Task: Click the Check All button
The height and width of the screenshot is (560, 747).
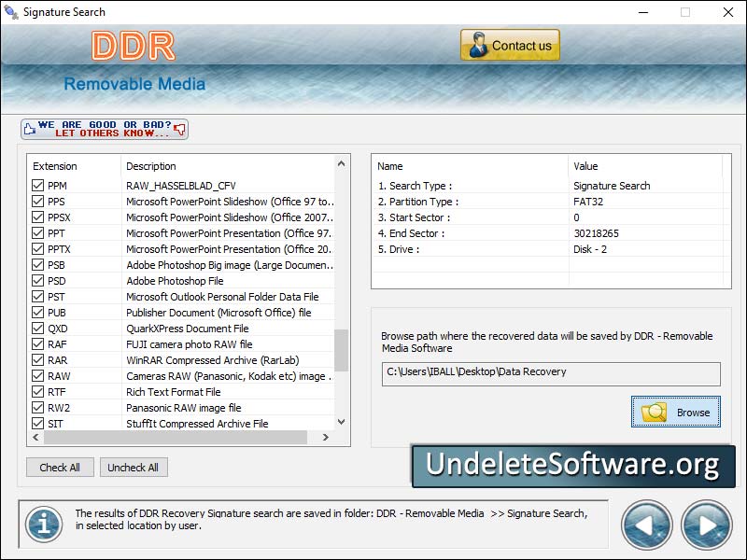Action: pos(60,468)
